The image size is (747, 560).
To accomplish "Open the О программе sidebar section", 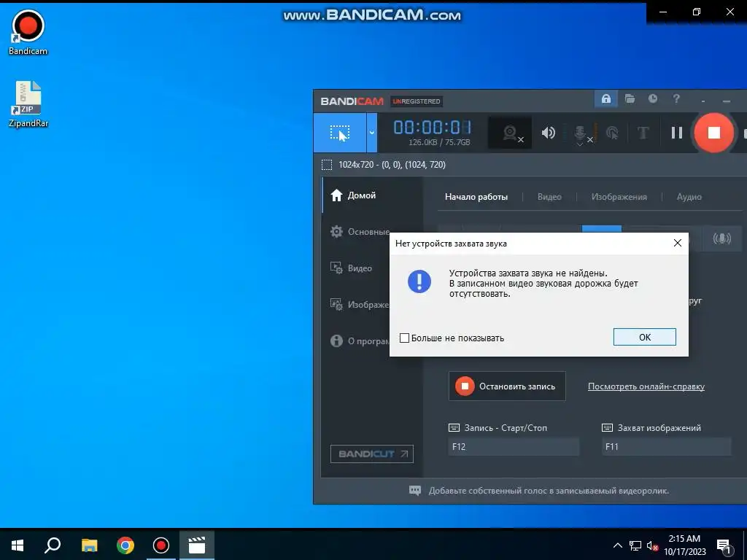I will [x=359, y=341].
